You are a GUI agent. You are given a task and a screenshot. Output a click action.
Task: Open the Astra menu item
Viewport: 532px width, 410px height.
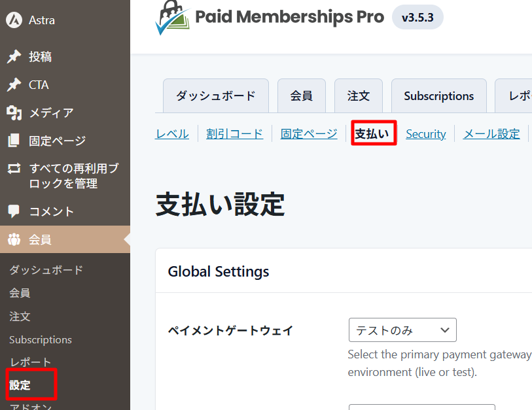pos(65,20)
